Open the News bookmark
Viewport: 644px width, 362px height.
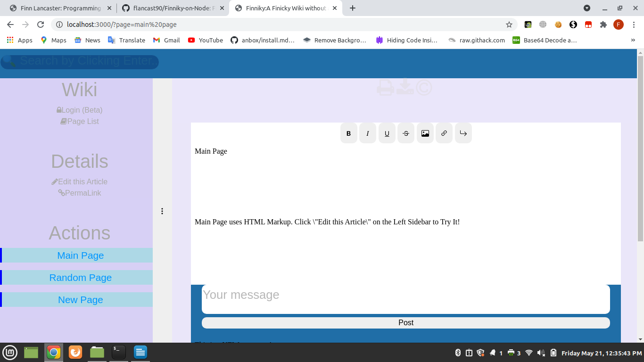[x=87, y=40]
